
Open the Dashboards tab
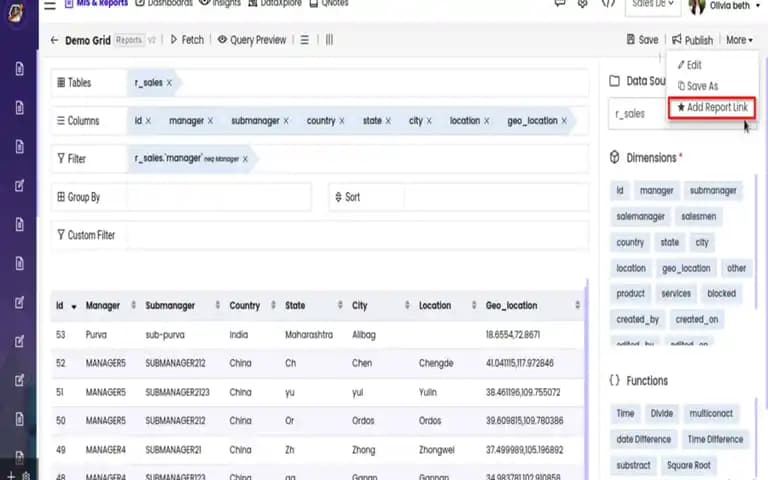[x=164, y=3]
